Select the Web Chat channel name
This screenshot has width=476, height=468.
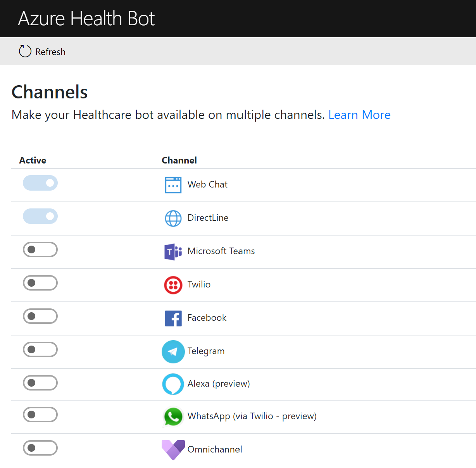pyautogui.click(x=207, y=184)
